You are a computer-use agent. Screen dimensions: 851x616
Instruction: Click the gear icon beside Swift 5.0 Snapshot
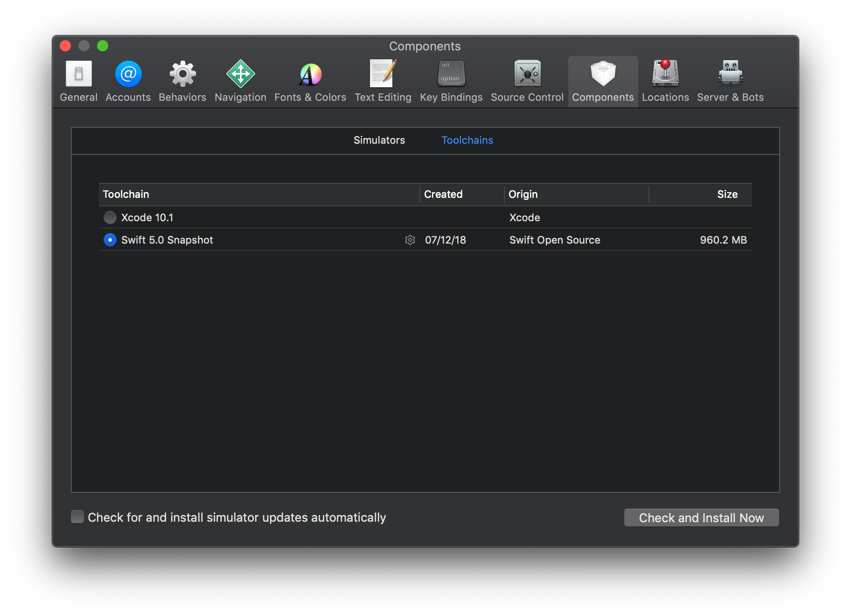pos(410,240)
